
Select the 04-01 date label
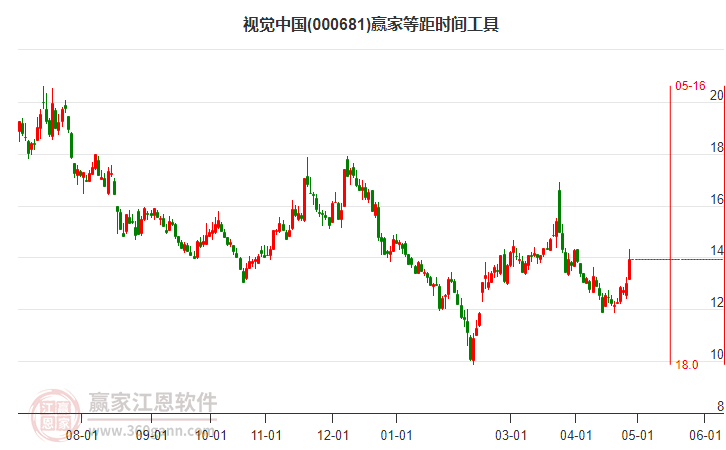[x=576, y=436]
